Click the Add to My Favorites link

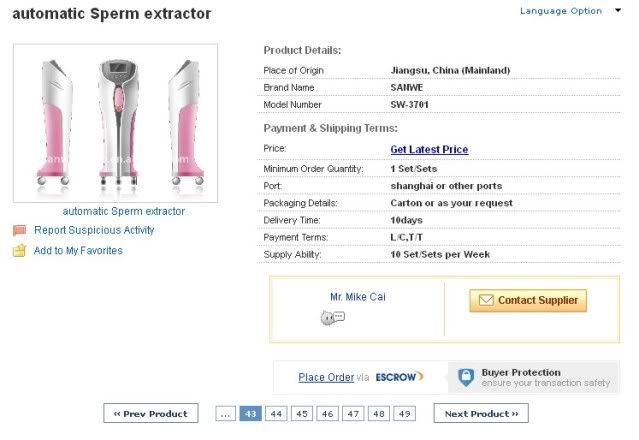pos(78,251)
